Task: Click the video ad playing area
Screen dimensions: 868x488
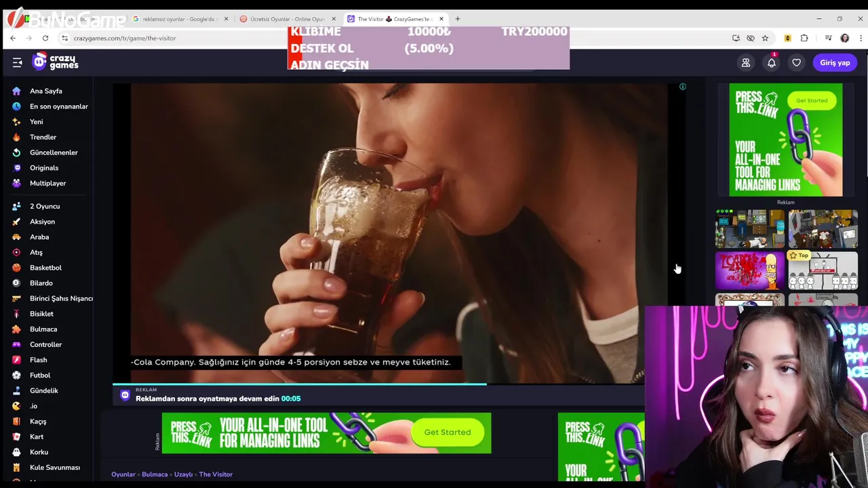Action: (399, 233)
